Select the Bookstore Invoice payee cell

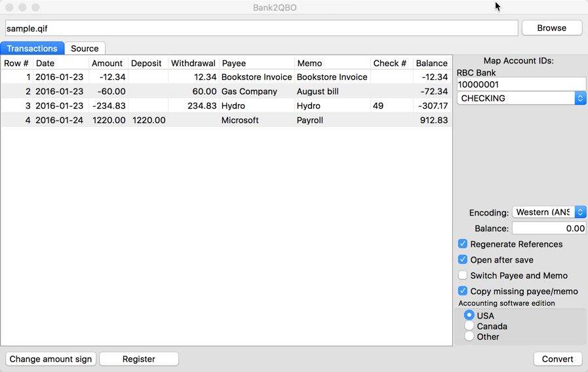pos(256,77)
